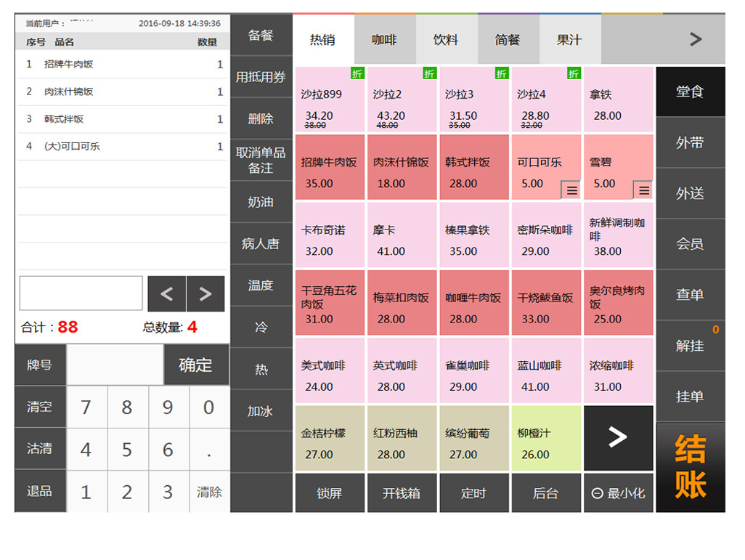Select 韩式拌饭 row in order list
The image size is (745, 560).
coord(122,119)
